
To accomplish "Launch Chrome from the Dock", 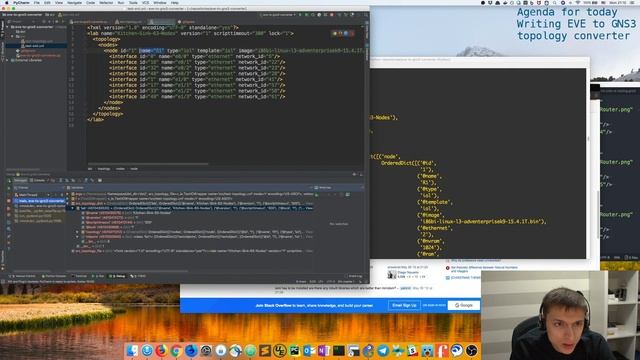I will pos(176,350).
